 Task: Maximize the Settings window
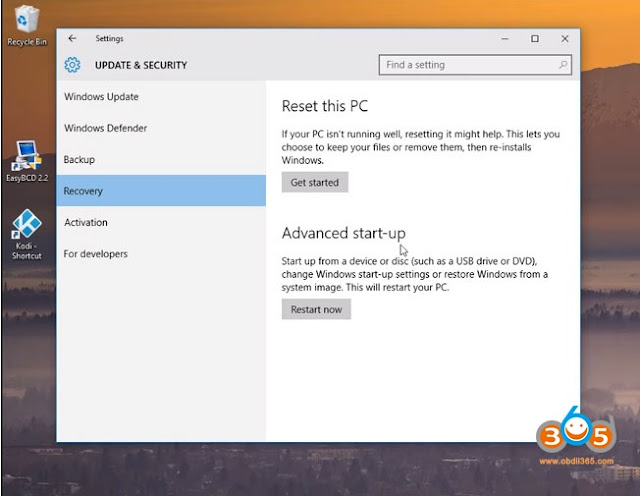click(x=535, y=39)
